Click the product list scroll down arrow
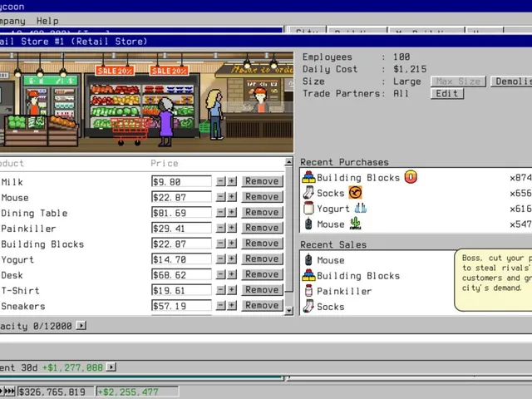 [288, 310]
